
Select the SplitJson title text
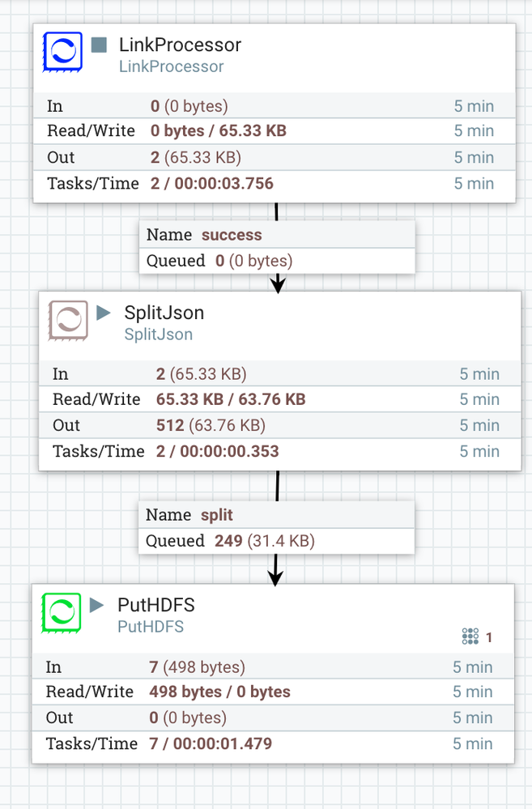pos(164,313)
